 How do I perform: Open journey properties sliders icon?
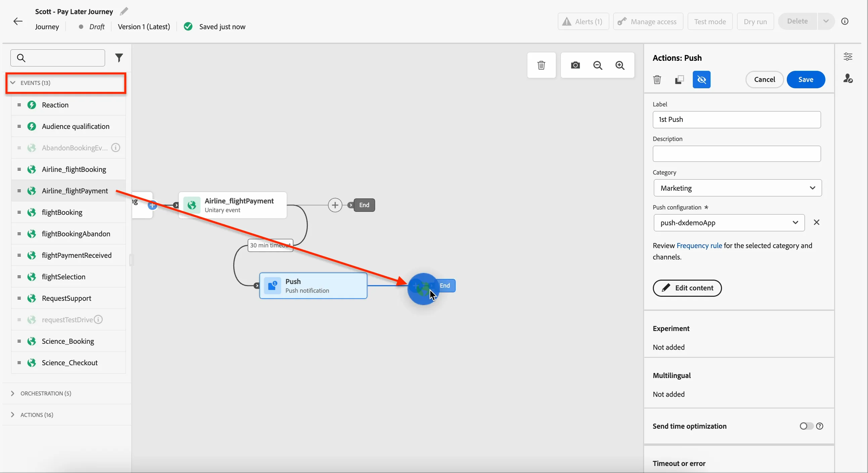(848, 56)
